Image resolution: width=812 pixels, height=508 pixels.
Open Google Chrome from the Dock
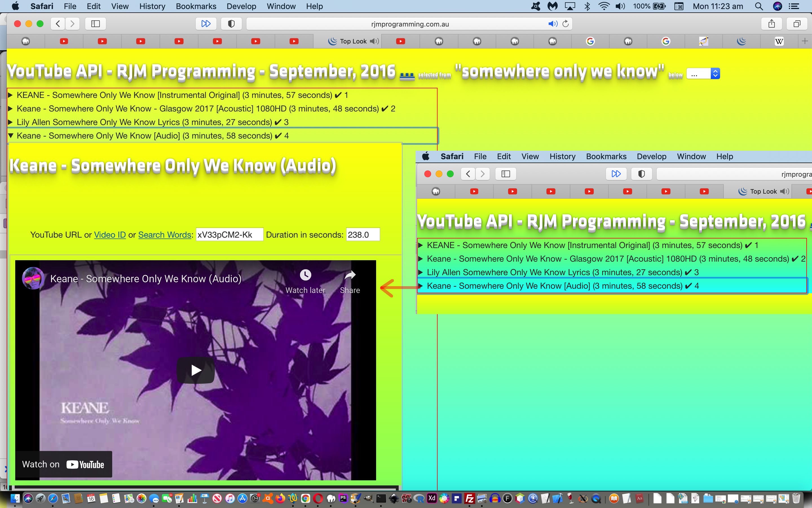[x=305, y=498]
